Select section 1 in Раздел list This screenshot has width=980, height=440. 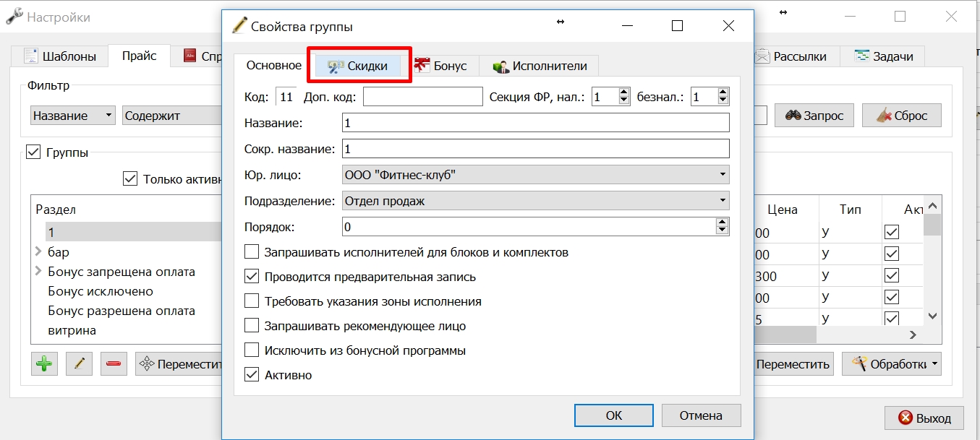[134, 232]
